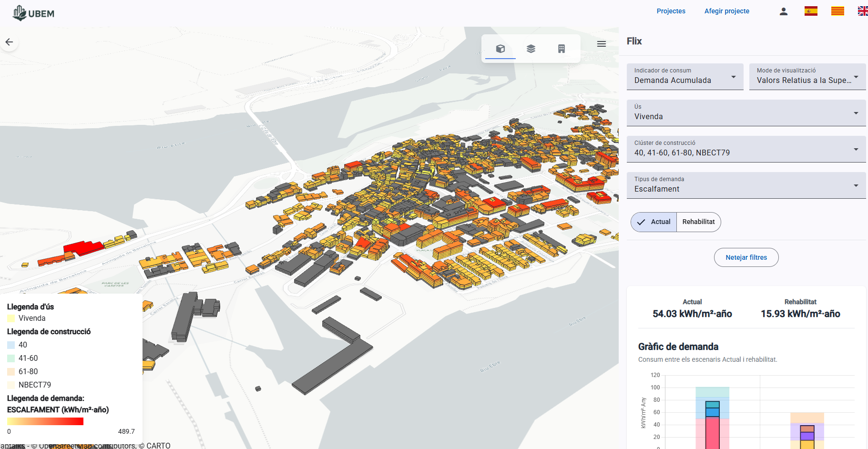Switch language to English flag
The image size is (868, 449).
pyautogui.click(x=863, y=11)
